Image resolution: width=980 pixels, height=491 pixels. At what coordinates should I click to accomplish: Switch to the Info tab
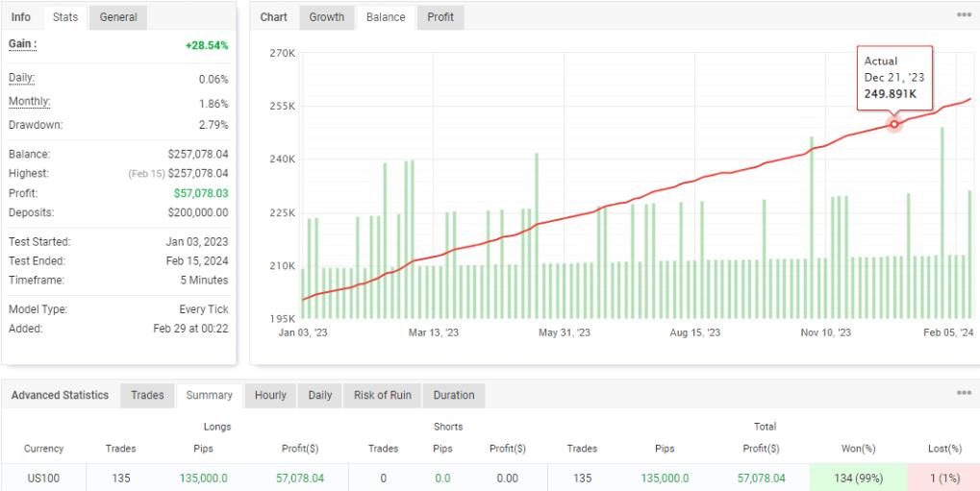click(x=21, y=17)
